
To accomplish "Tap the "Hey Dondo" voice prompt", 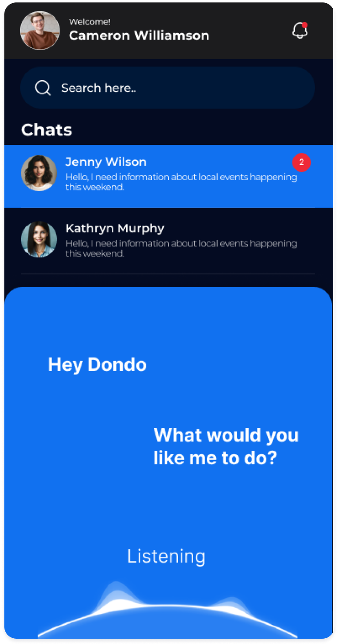I will point(97,365).
